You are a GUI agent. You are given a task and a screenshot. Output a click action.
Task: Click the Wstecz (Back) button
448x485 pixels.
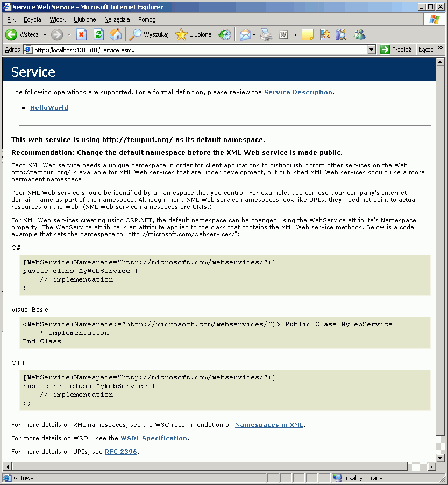click(x=22, y=34)
